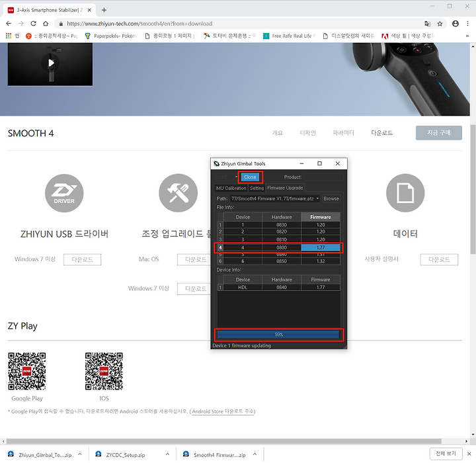Download the ZHIYUN USB driver for Windows 7
476x463 pixels.
(82, 259)
